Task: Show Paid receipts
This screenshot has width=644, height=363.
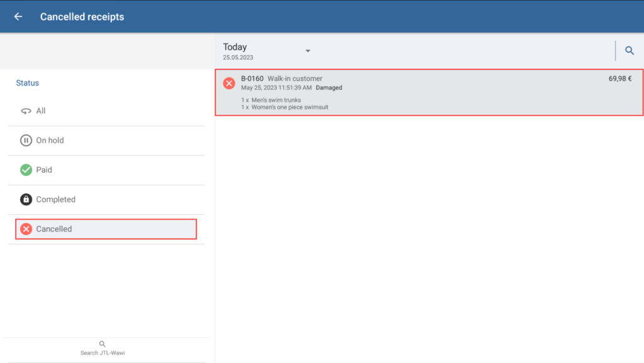Action: point(44,170)
